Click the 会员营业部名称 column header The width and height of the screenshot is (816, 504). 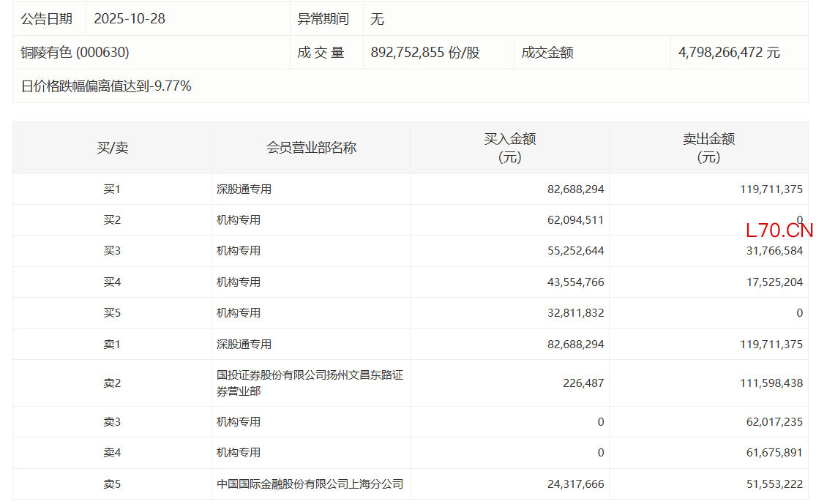point(311,148)
